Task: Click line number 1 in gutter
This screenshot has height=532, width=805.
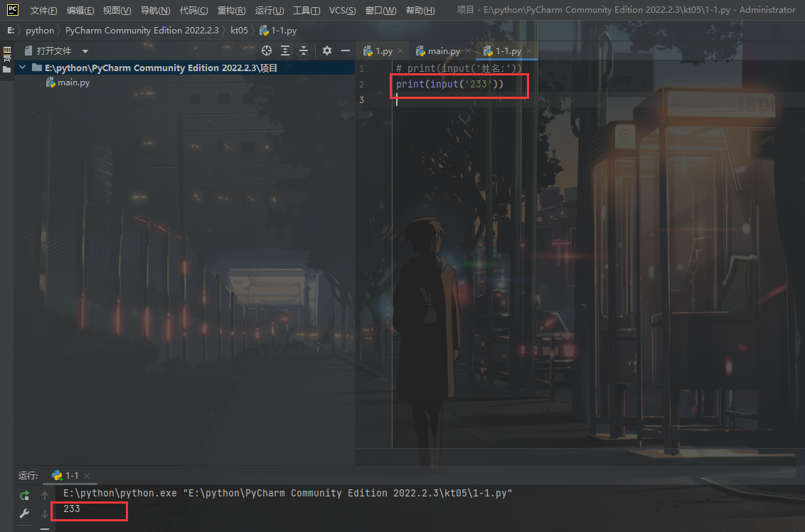Action: [x=361, y=68]
